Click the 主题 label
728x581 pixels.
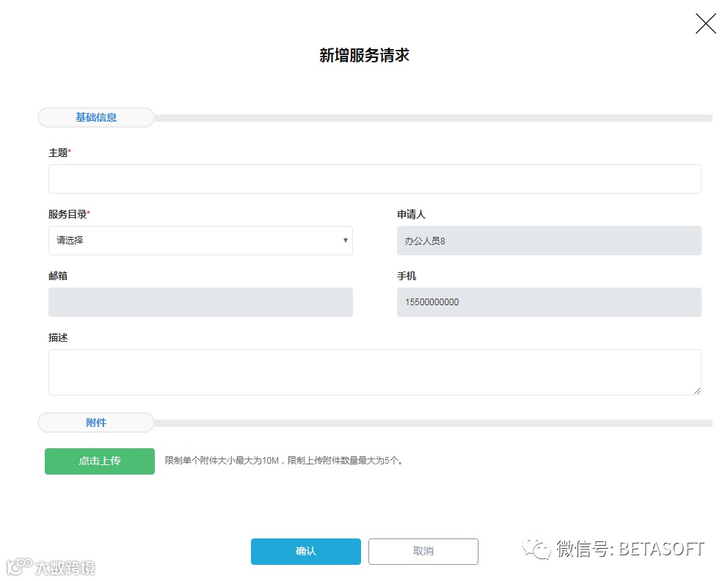point(59,153)
